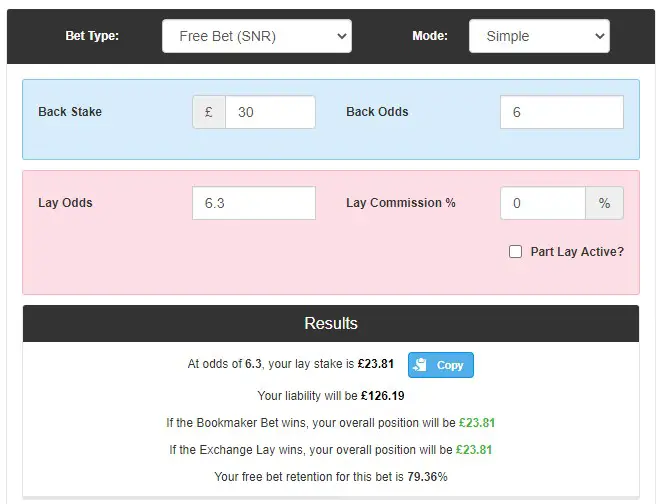The height and width of the screenshot is (504, 660).
Task: Click the % symbol addon box
Action: point(604,203)
